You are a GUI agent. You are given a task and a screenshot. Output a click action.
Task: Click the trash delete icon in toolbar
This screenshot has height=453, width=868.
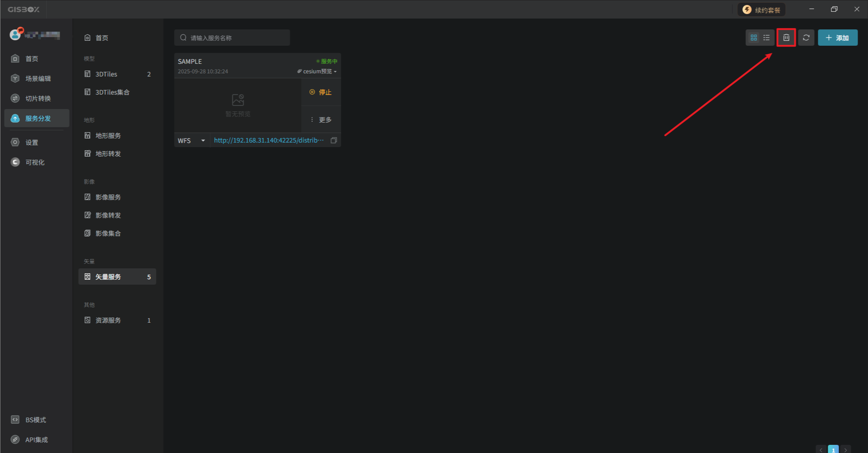click(786, 38)
